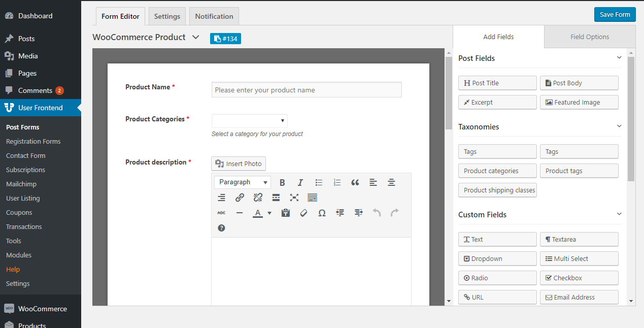This screenshot has width=644, height=328.
Task: Click the remove link icon
Action: click(258, 198)
